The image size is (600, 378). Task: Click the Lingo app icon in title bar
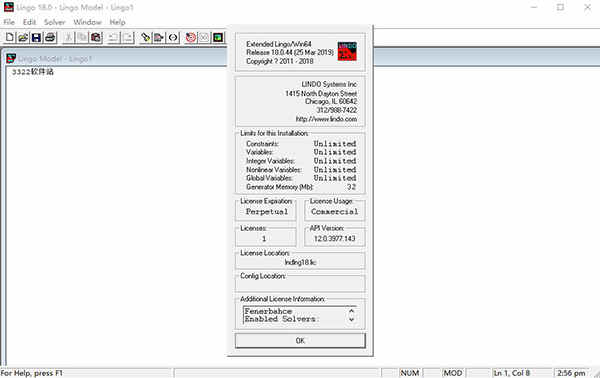coord(8,7)
